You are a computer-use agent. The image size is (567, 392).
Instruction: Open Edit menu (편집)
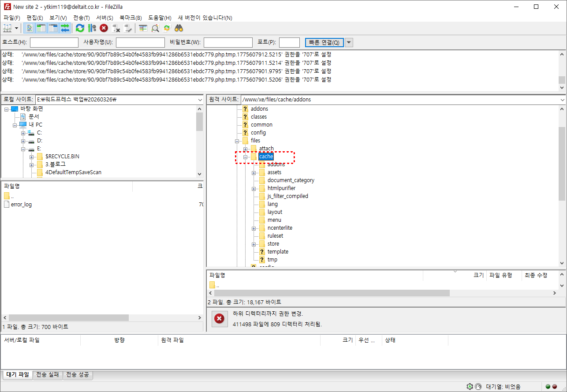[35, 18]
